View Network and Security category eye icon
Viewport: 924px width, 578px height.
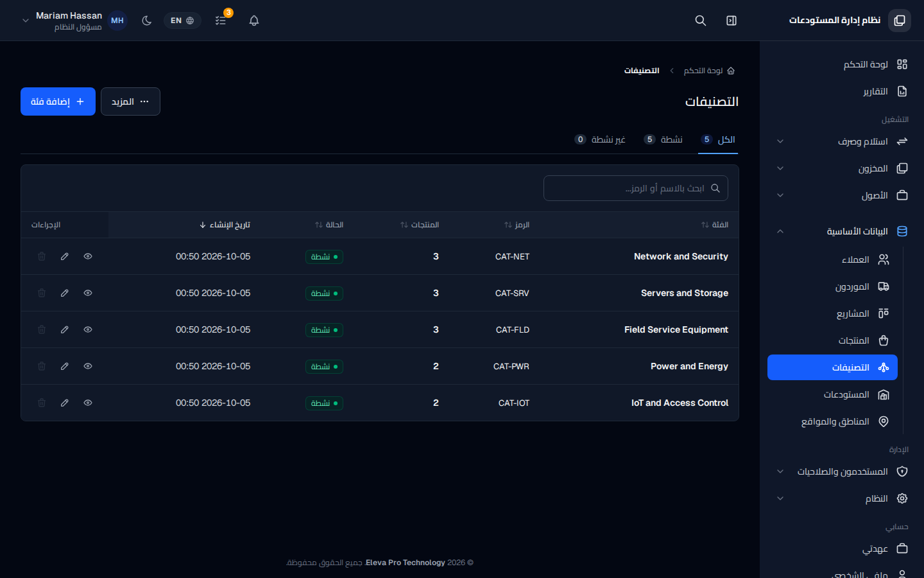(88, 256)
